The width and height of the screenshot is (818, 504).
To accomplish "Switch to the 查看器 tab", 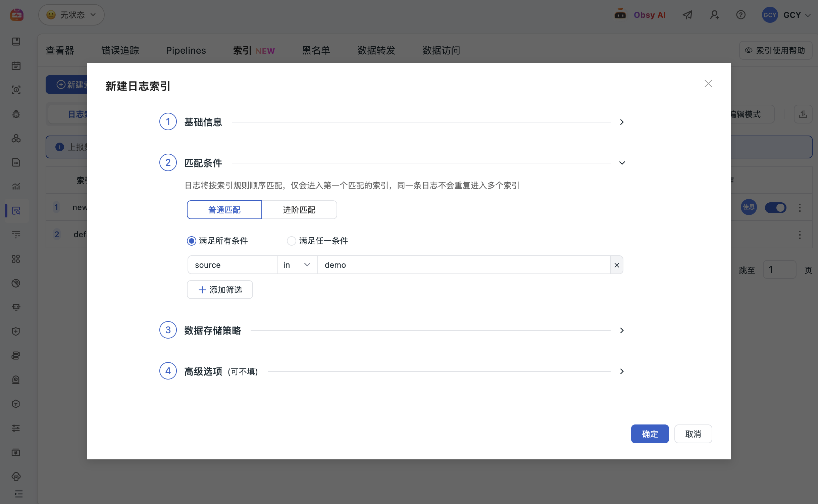I will pyautogui.click(x=60, y=50).
